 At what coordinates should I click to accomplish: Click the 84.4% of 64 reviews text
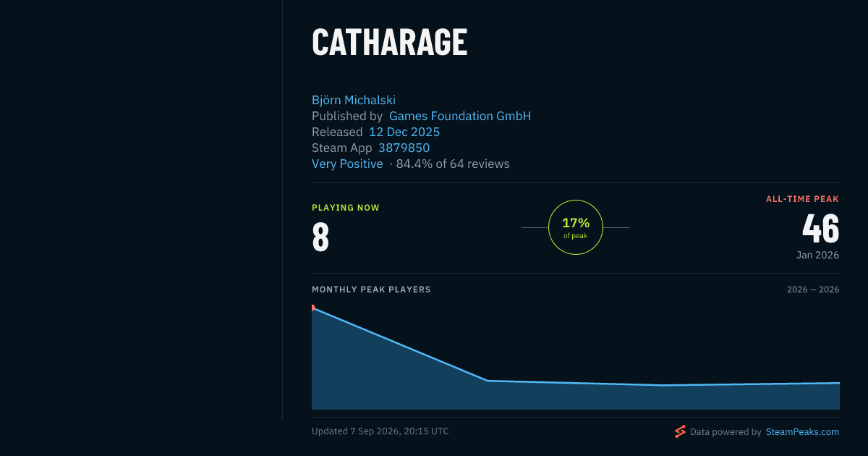[453, 164]
